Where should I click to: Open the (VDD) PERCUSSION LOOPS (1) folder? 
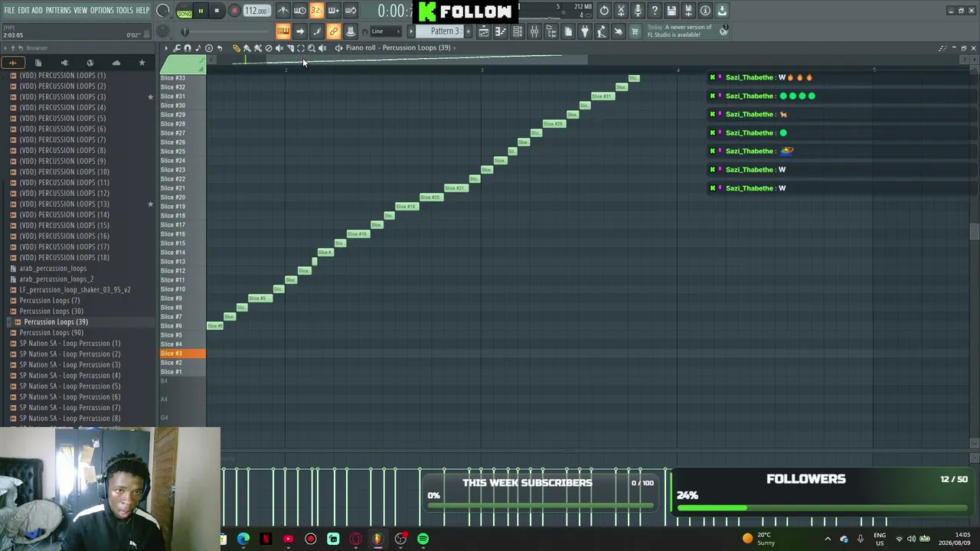(x=63, y=76)
